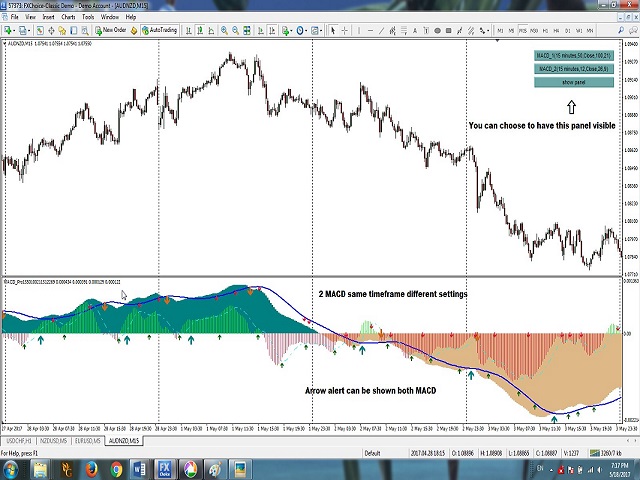Screen dimensions: 640x480
Task: Open Google Chrome from the taskbar
Action: coord(116,469)
